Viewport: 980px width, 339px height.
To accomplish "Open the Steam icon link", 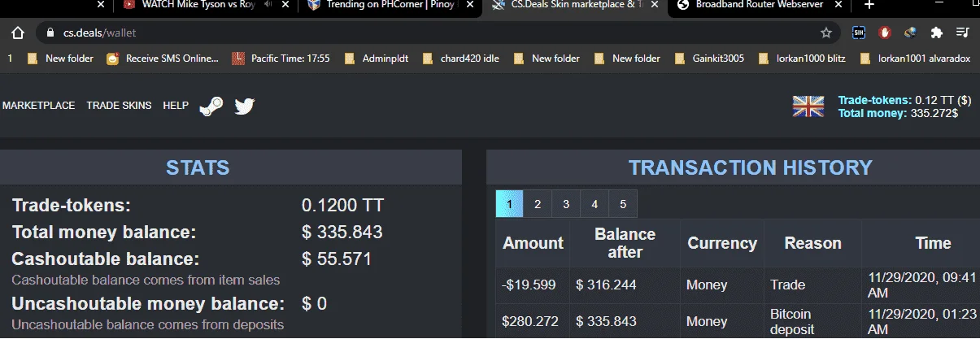I will click(211, 106).
